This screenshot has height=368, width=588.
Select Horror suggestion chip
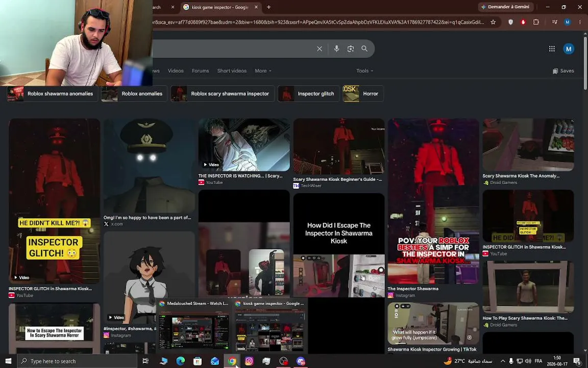click(363, 94)
